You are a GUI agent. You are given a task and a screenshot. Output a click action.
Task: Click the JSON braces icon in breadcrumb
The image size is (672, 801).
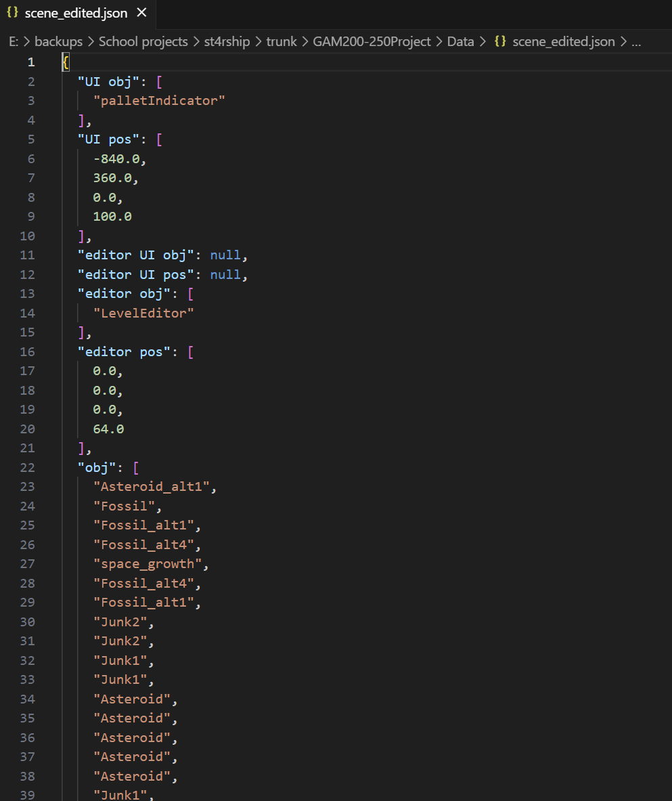point(500,42)
